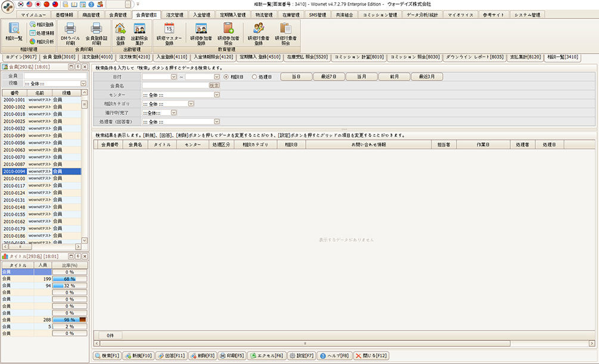Click the エクセル[F6] export button
This screenshot has width=599, height=364.
pyautogui.click(x=266, y=356)
